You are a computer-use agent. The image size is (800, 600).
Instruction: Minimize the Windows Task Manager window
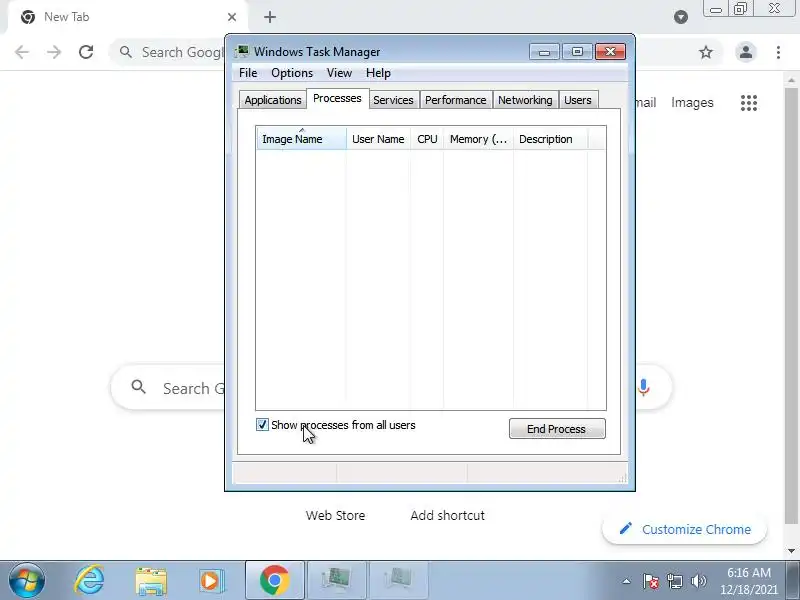544,52
